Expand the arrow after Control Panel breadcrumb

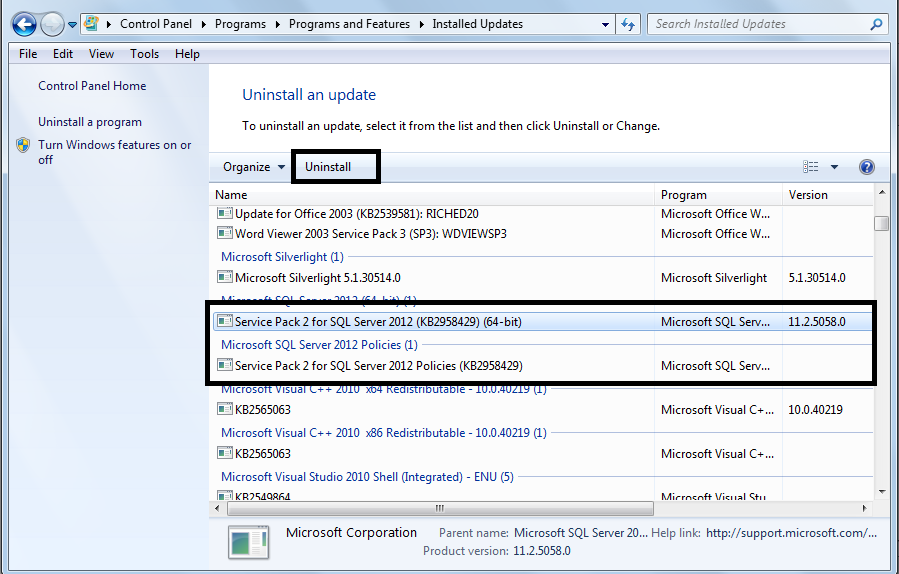tap(204, 25)
